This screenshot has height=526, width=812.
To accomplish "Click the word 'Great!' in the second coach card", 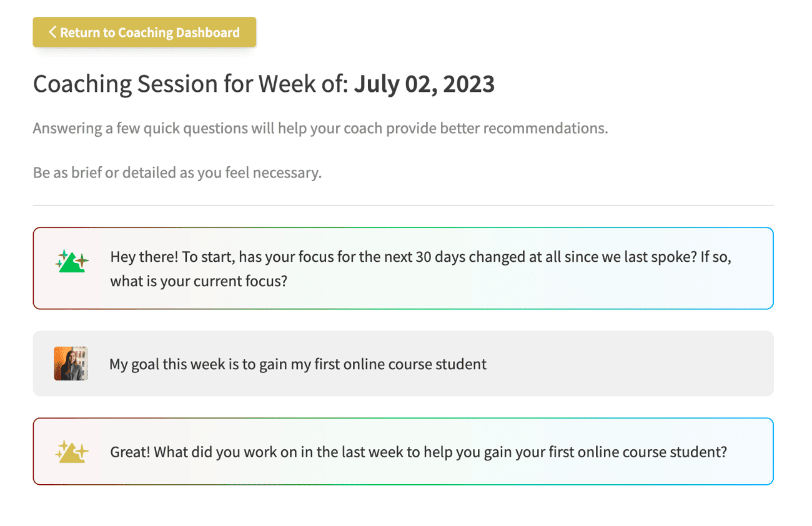I will [x=130, y=452].
